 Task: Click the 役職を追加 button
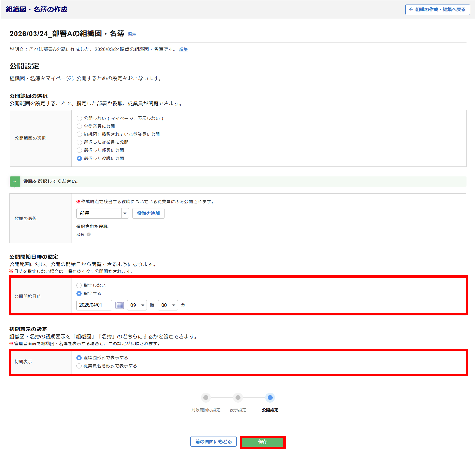(148, 213)
